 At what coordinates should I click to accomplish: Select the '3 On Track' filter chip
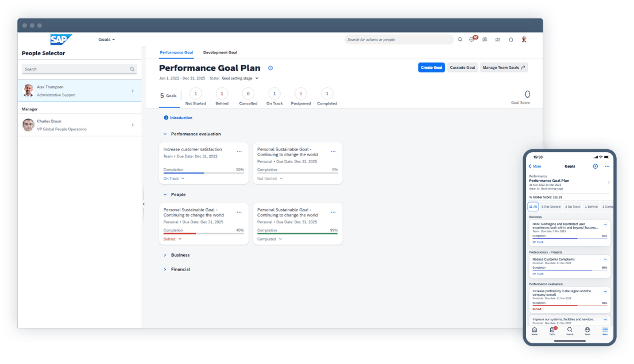(573, 206)
